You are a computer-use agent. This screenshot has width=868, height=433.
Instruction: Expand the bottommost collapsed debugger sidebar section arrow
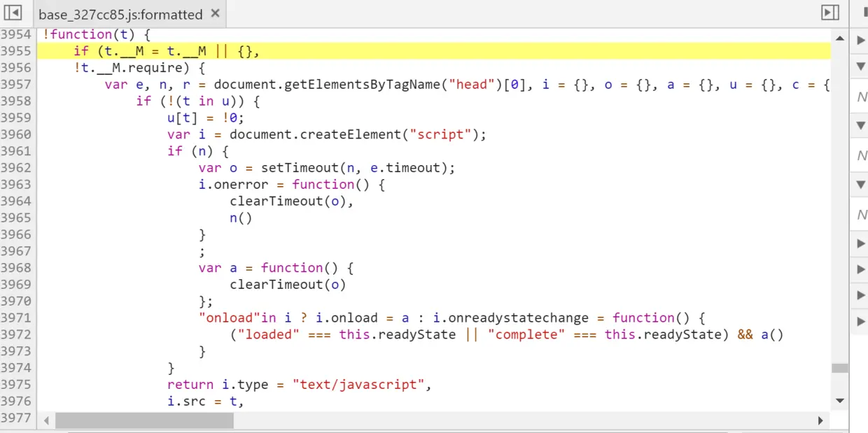click(x=862, y=321)
